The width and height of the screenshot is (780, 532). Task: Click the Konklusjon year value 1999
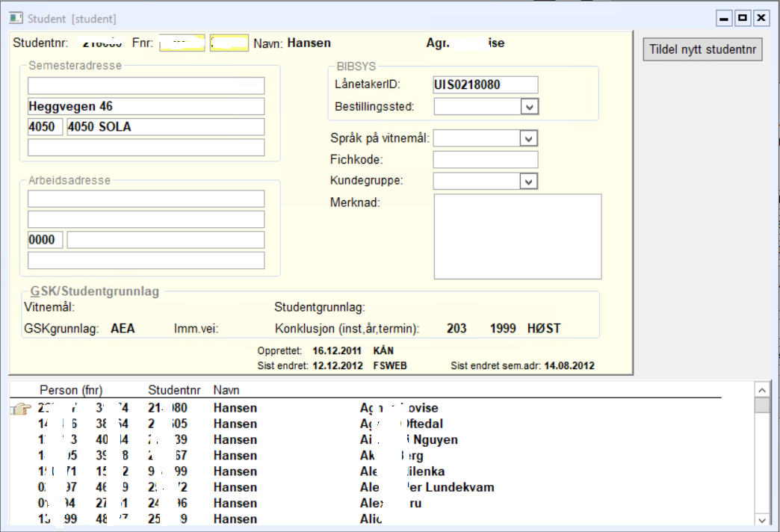(503, 329)
